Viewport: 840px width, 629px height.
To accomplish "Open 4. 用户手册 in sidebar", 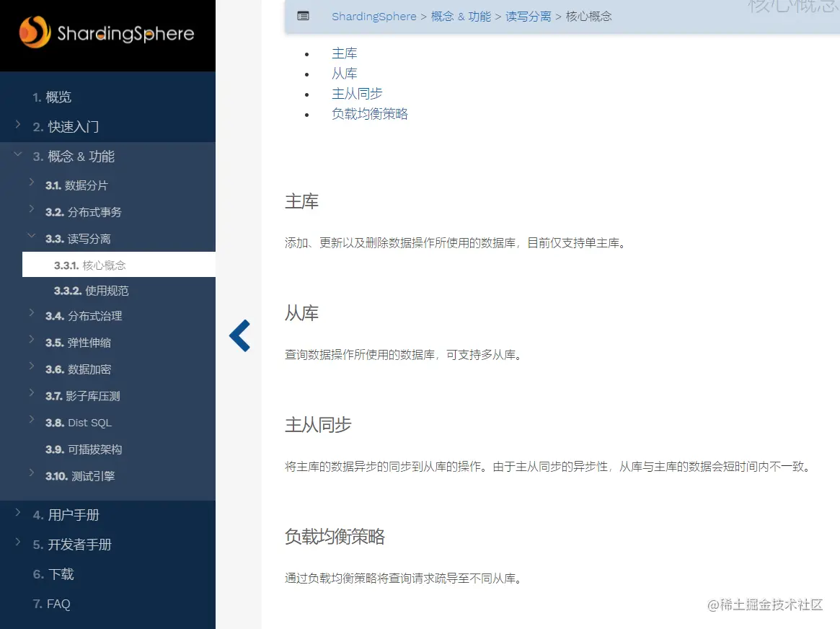I will tap(66, 516).
